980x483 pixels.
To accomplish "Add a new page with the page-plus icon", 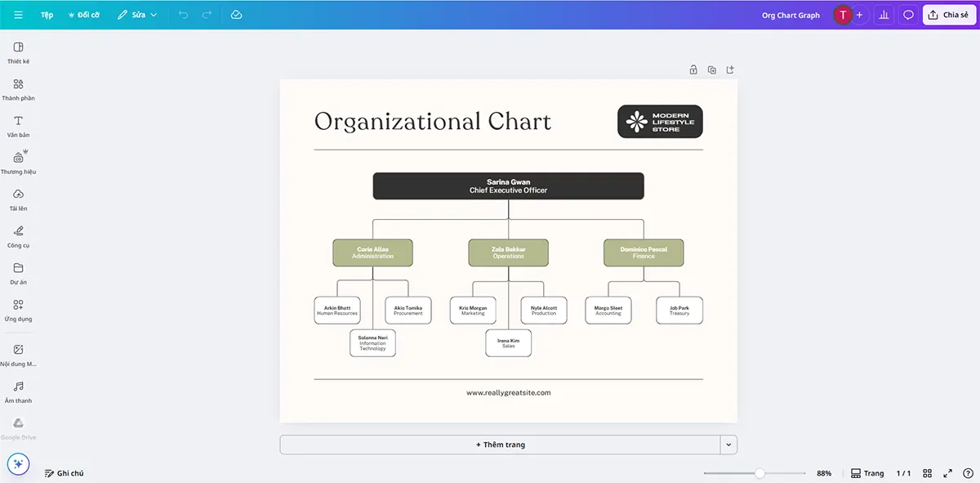I will 730,69.
